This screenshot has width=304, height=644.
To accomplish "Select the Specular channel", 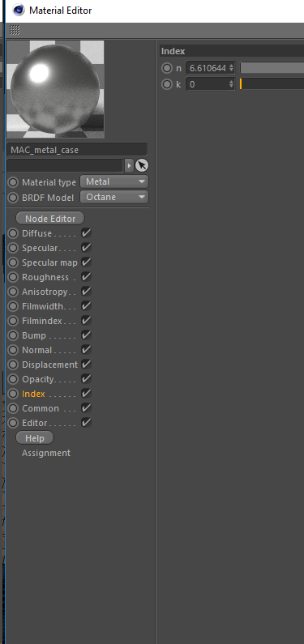I will 40,248.
